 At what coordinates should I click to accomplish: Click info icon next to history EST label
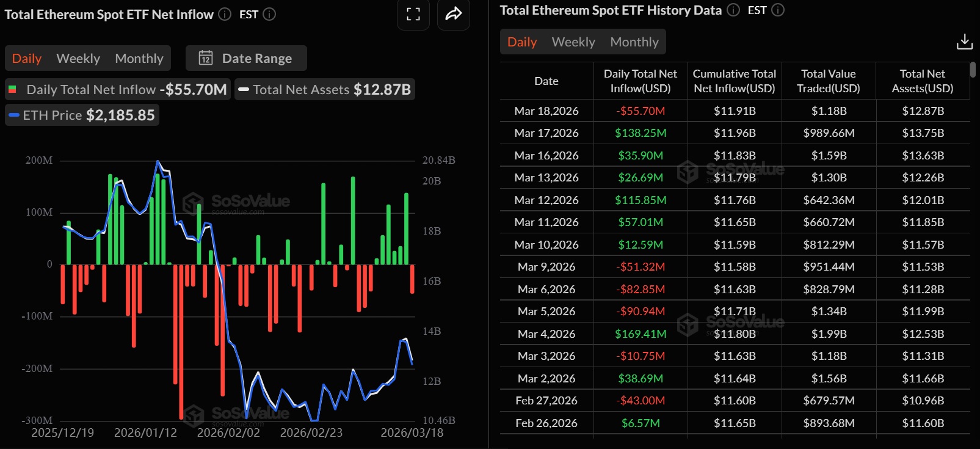coord(778,10)
